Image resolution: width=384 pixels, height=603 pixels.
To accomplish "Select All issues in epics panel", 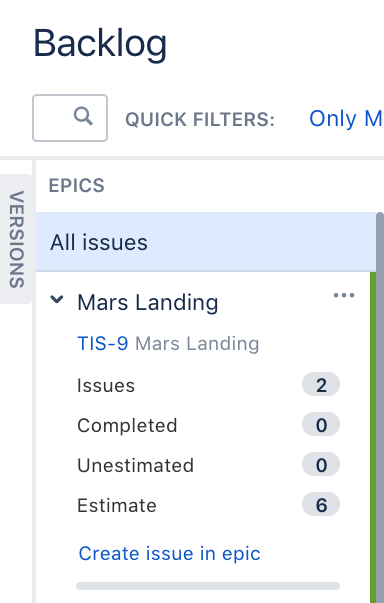I will click(x=206, y=242).
